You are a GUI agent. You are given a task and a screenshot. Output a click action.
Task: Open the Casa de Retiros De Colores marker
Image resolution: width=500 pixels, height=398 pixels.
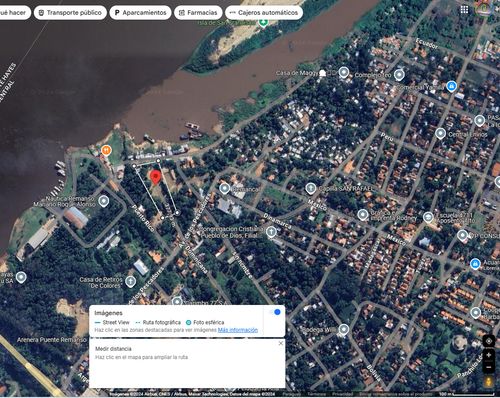(130, 282)
